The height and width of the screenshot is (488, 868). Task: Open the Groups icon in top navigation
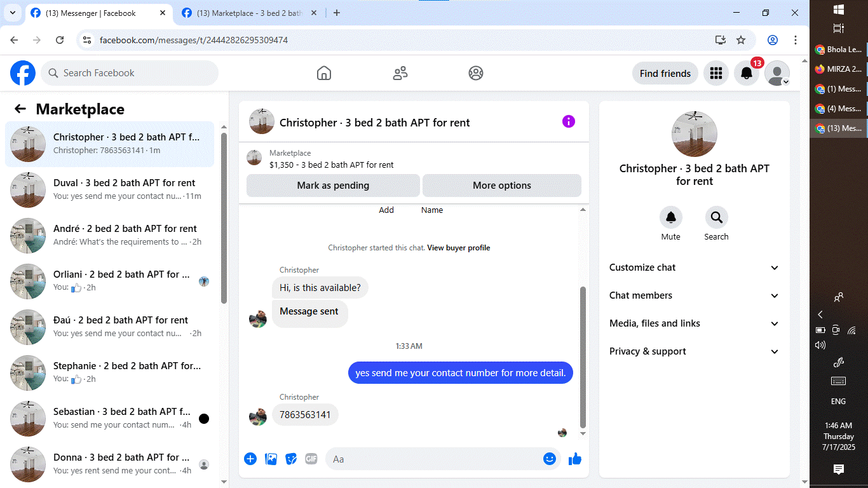476,73
